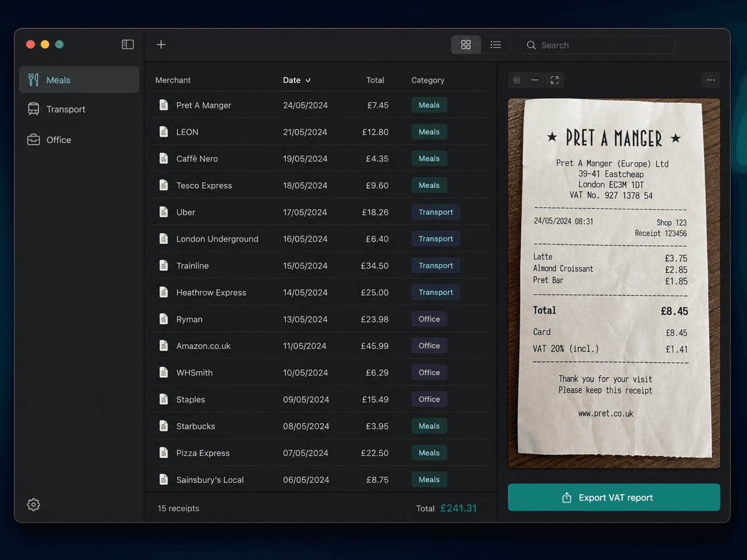Click document icon for WHSmith
747x560 pixels.
tap(164, 373)
